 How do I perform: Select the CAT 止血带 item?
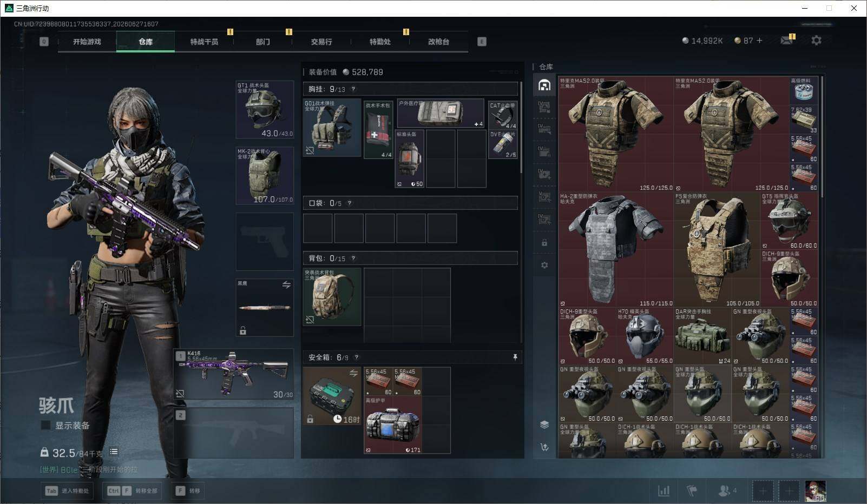pos(503,115)
